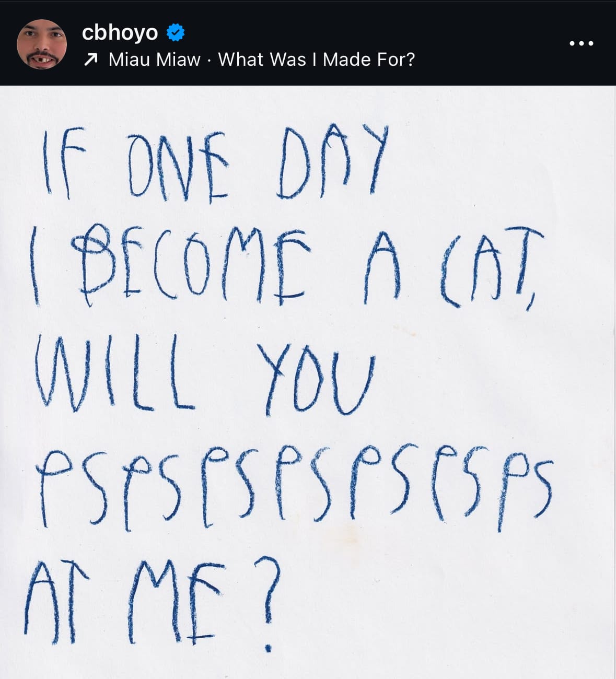Screen dimensions: 616x679
Task: Click the handwritten word ONE
Action: [x=178, y=166]
